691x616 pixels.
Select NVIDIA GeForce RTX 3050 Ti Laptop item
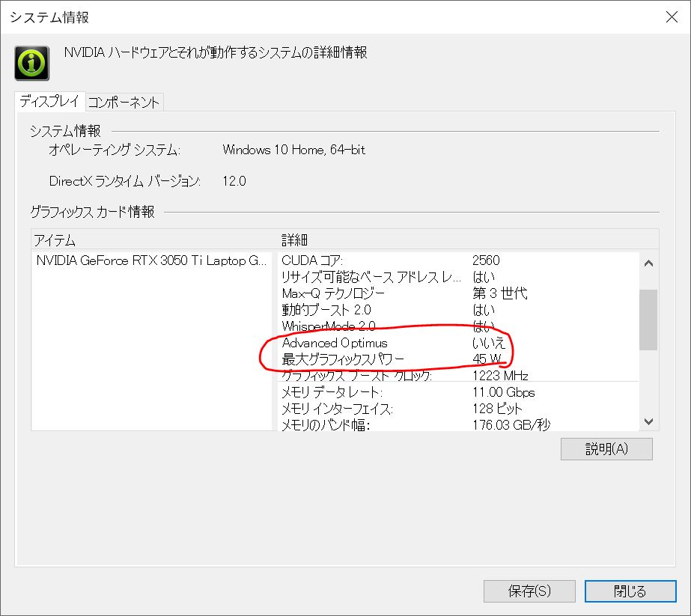coord(151,260)
